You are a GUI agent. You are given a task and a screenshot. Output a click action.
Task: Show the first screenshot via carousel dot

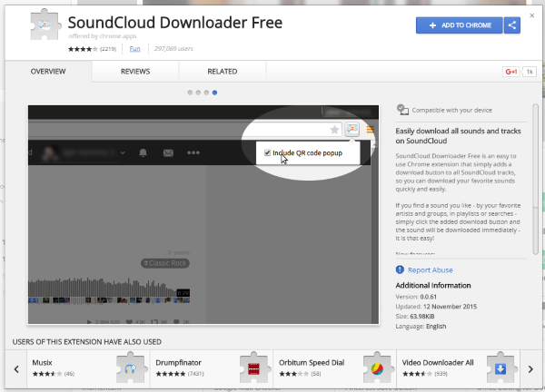coord(190,93)
